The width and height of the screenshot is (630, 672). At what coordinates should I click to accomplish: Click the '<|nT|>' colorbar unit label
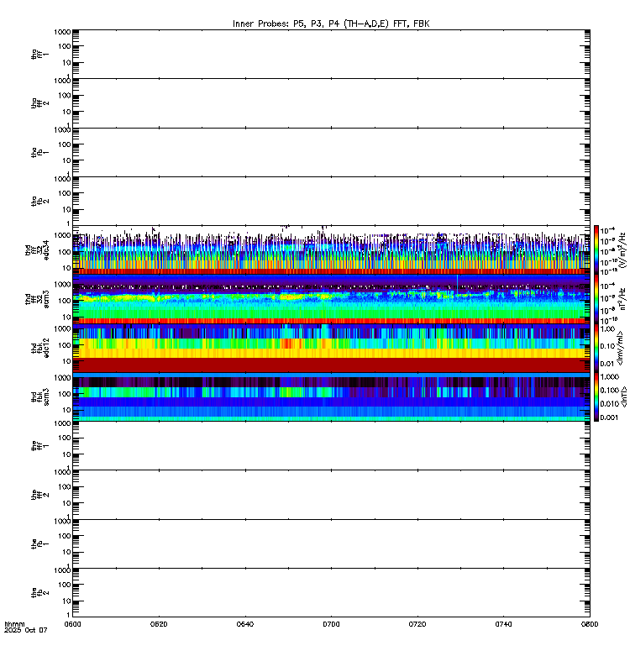(623, 396)
